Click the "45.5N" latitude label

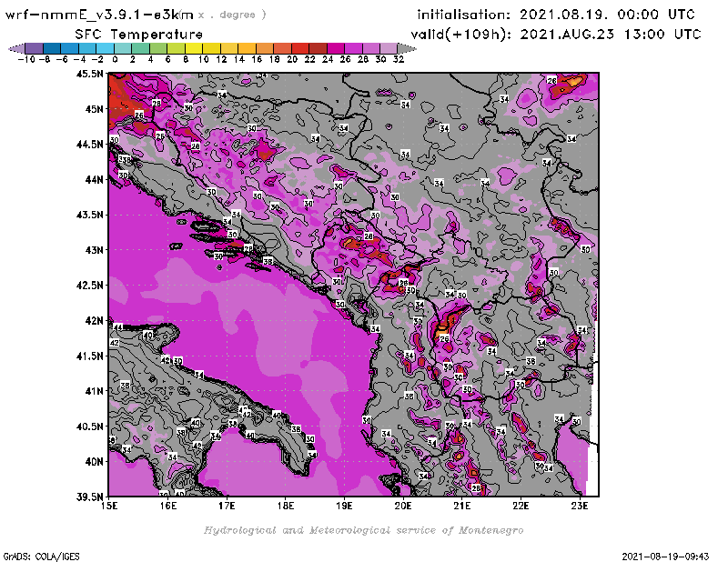click(90, 74)
